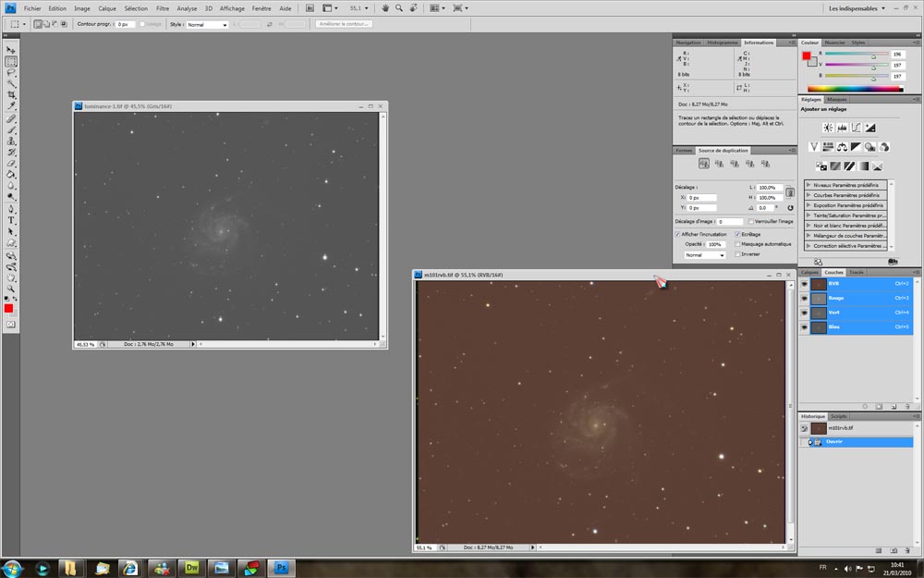Check the Inverser option

737,254
